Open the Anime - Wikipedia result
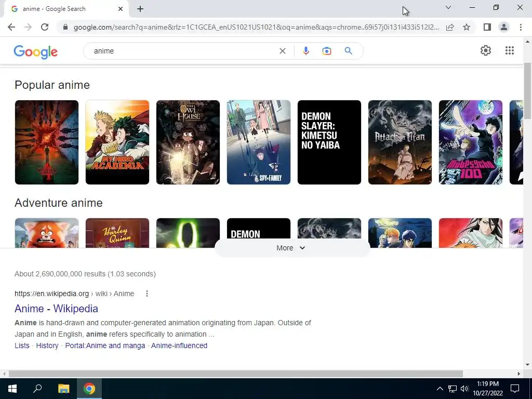The height and width of the screenshot is (399, 532). [x=56, y=309]
